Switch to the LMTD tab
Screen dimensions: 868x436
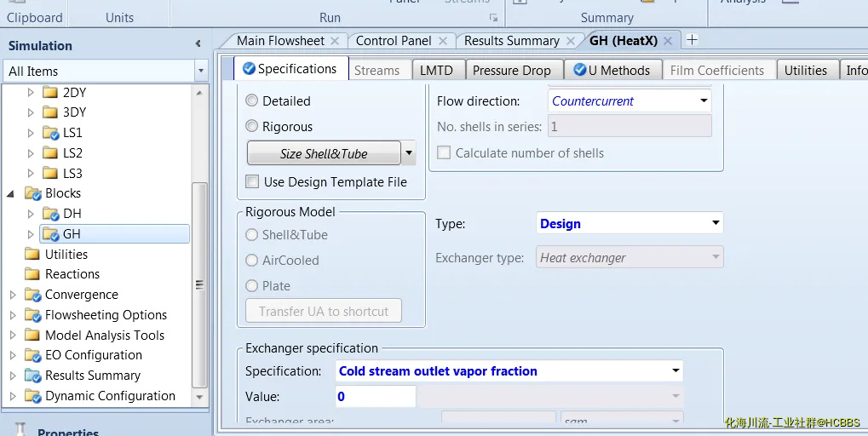pyautogui.click(x=436, y=71)
